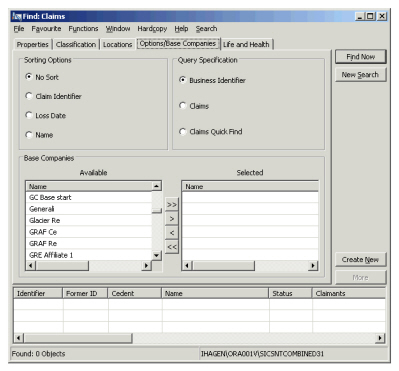The image size is (399, 371).
Task: Click Available list scroll left arrow
Action: [31, 265]
